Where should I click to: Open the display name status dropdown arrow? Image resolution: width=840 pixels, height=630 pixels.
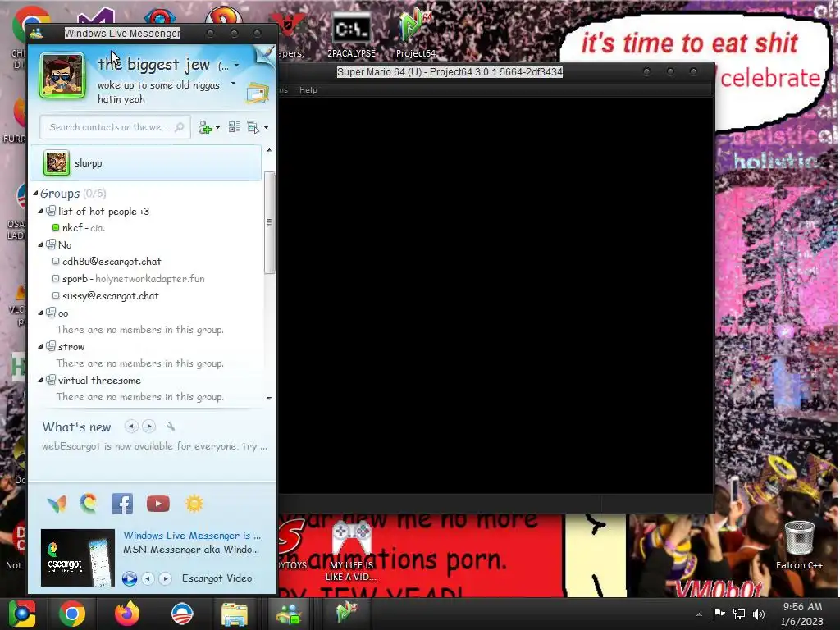point(236,66)
